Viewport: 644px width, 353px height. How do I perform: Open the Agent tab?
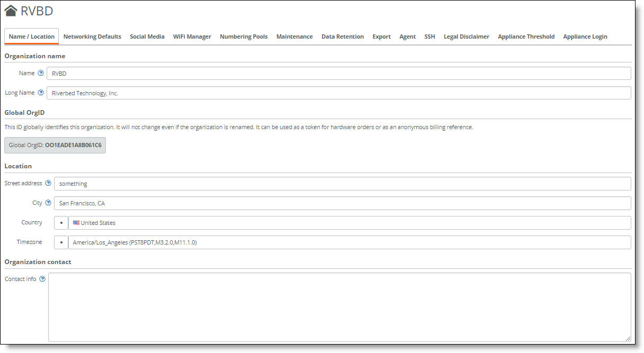pos(407,37)
